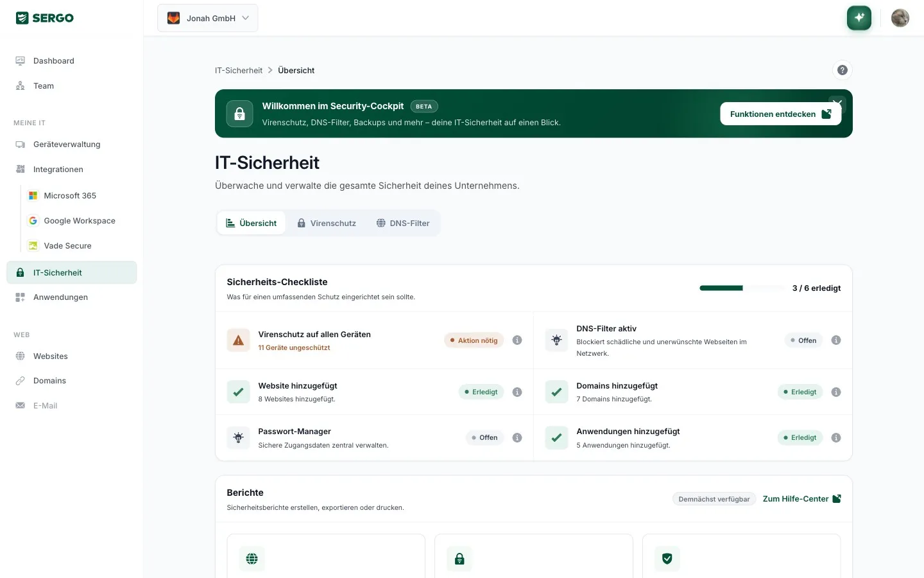The width and height of the screenshot is (924, 578).
Task: Click the DNS-Filter aktiv bulb icon
Action: click(x=557, y=340)
